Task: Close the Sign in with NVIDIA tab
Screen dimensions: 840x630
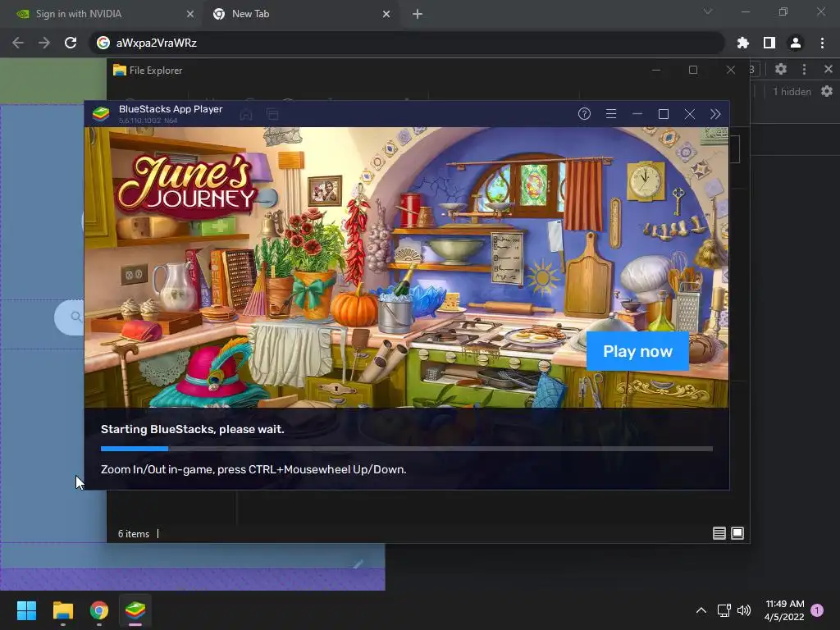Action: 190,14
